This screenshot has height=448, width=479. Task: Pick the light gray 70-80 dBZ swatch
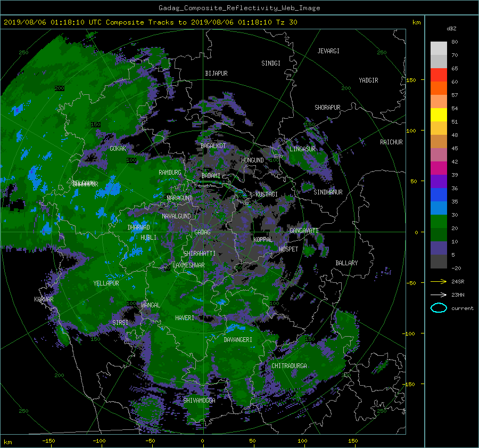(439, 48)
